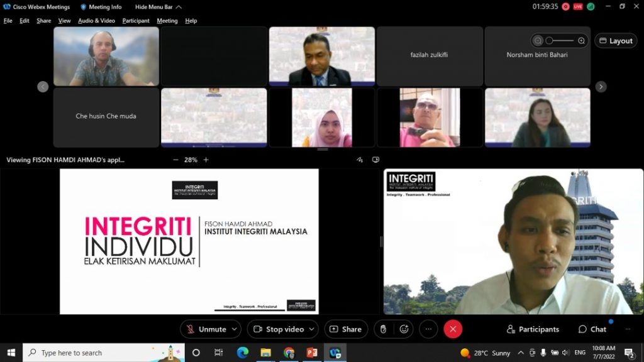Open the Share menu in menu bar
The width and height of the screenshot is (644, 362).
[43, 21]
